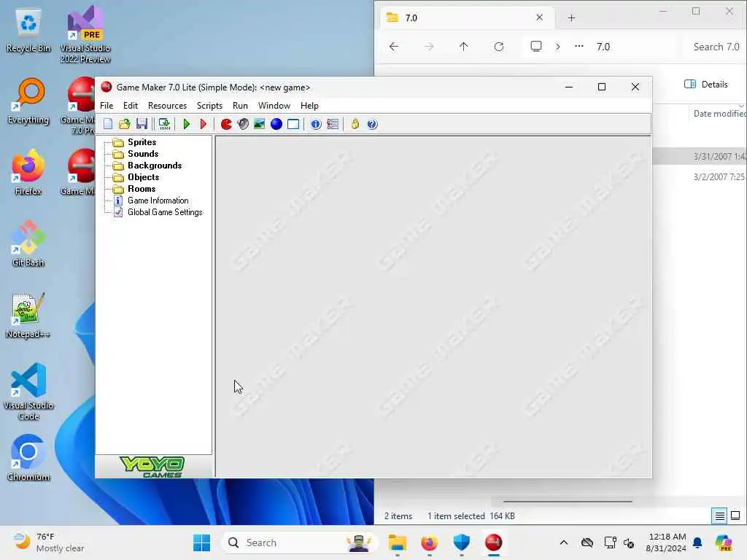The image size is (747, 560).
Task: Select the Notepad++ desktop shortcut
Action: [28, 315]
